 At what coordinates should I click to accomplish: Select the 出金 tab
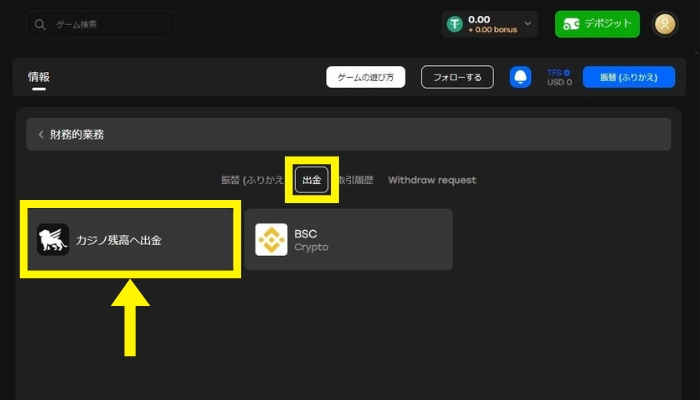click(312, 180)
